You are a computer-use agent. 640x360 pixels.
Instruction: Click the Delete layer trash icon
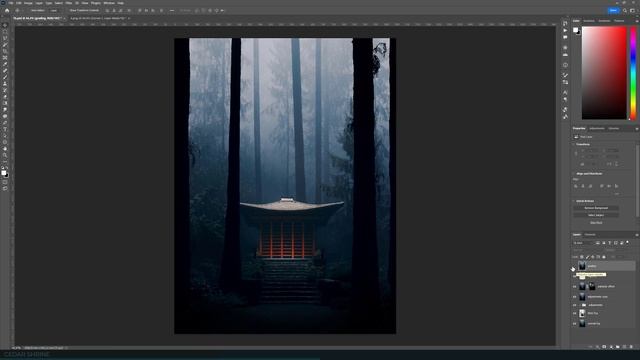(x=631, y=347)
